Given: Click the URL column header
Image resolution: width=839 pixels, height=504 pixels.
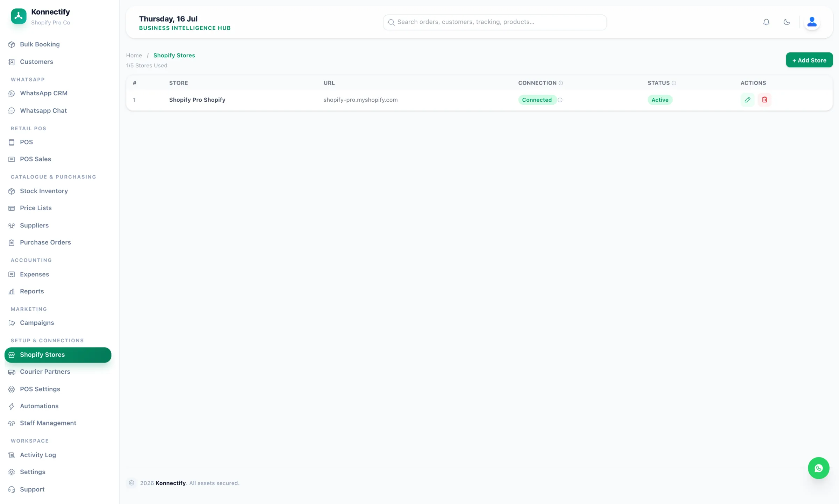Looking at the screenshot, I should [329, 83].
